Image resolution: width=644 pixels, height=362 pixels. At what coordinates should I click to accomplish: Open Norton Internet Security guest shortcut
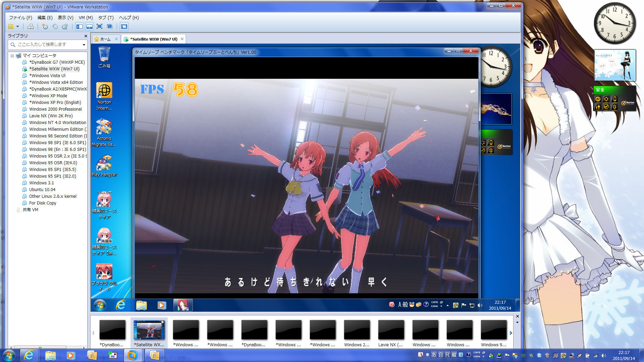click(104, 97)
